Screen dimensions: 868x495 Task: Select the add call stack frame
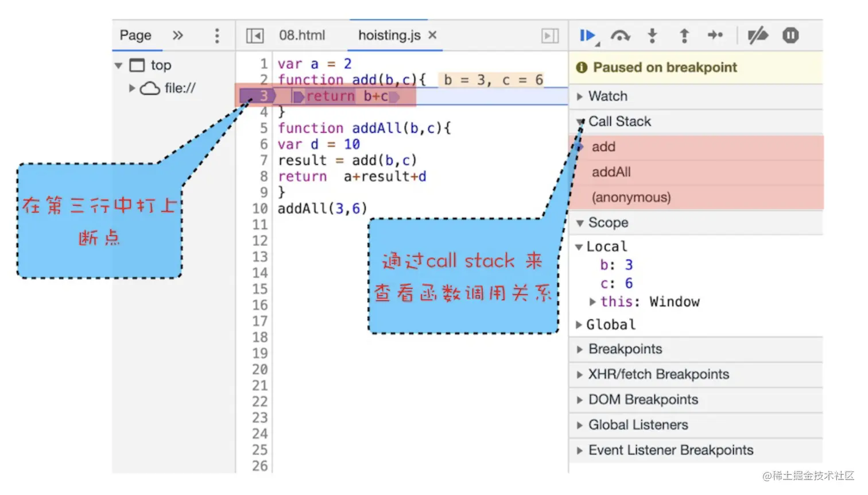(x=696, y=147)
